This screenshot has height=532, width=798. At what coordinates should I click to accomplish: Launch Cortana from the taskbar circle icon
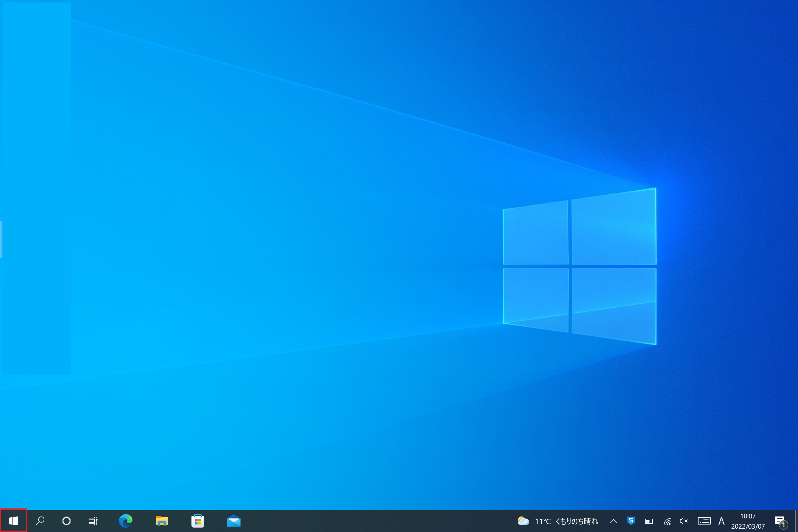coord(66,520)
